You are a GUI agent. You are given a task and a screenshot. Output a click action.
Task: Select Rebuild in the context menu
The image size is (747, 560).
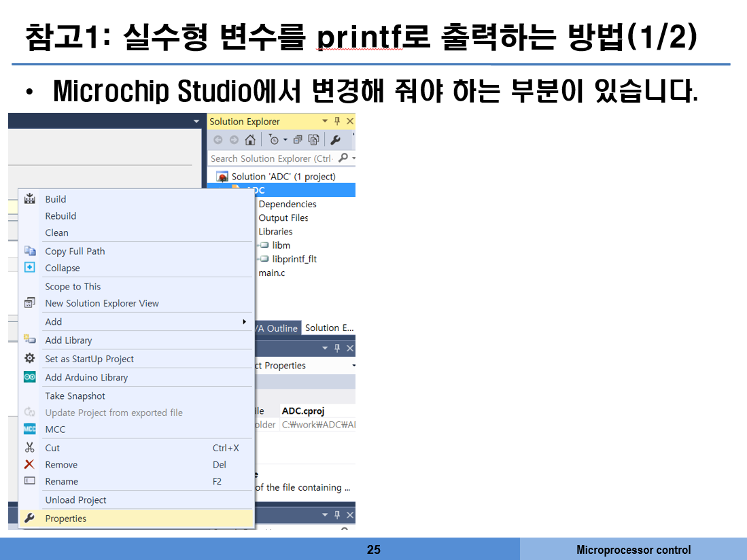point(60,216)
